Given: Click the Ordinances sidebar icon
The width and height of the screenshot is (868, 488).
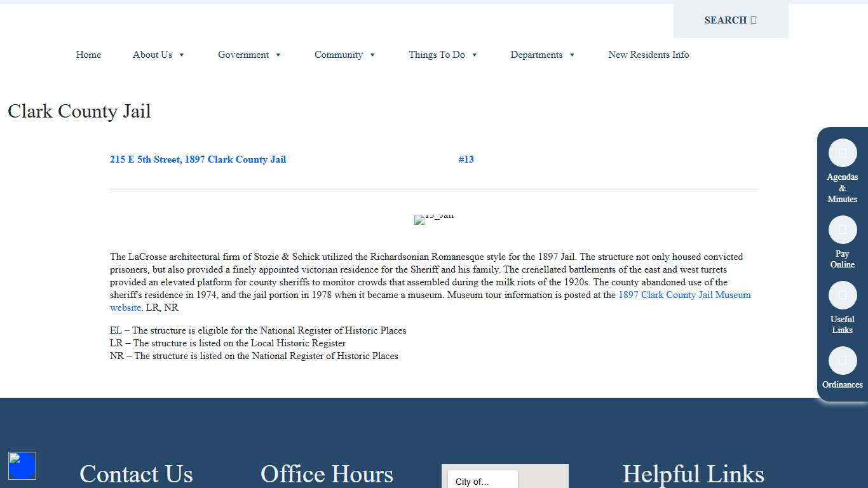Looking at the screenshot, I should (x=842, y=360).
